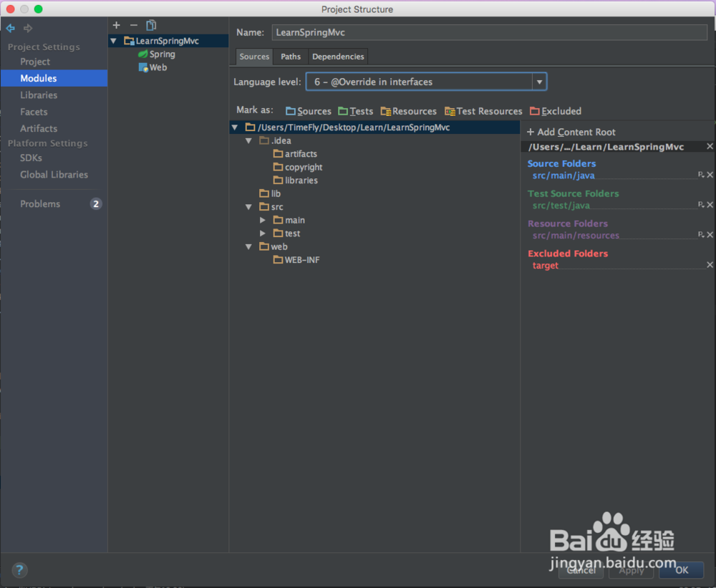Image resolution: width=716 pixels, height=588 pixels.
Task: Expand the main folder
Action: click(263, 220)
